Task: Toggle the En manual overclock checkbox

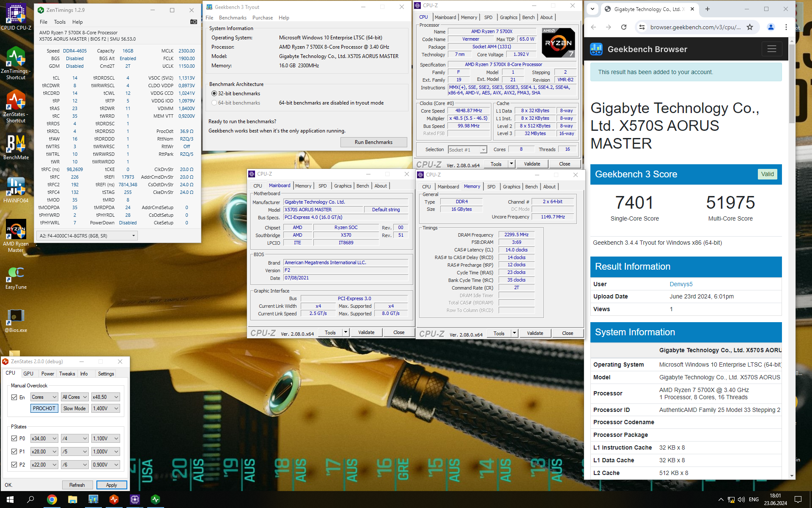Action: point(14,397)
